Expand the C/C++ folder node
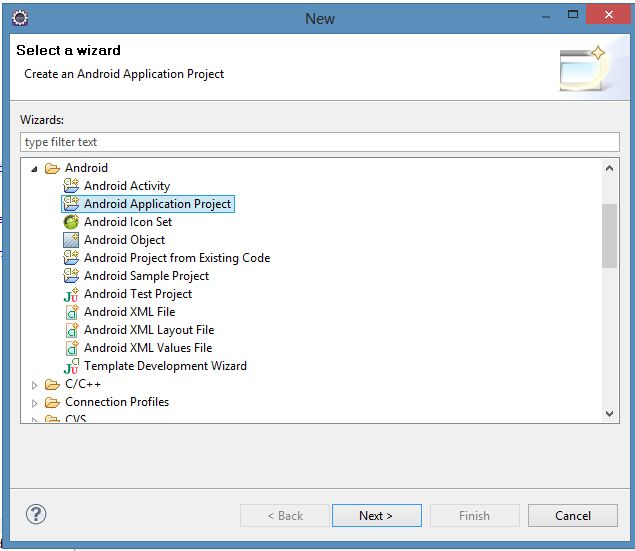Screen dimensions: 635x551 [34, 385]
